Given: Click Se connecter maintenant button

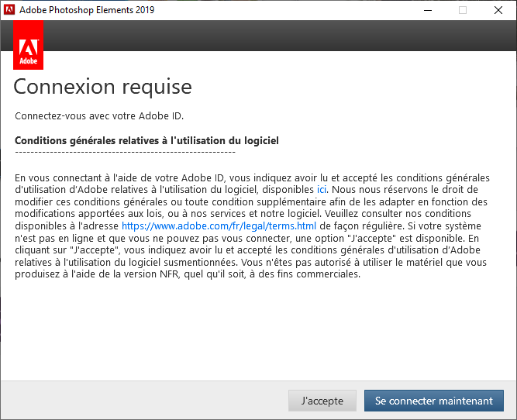Looking at the screenshot, I should click(x=433, y=401).
